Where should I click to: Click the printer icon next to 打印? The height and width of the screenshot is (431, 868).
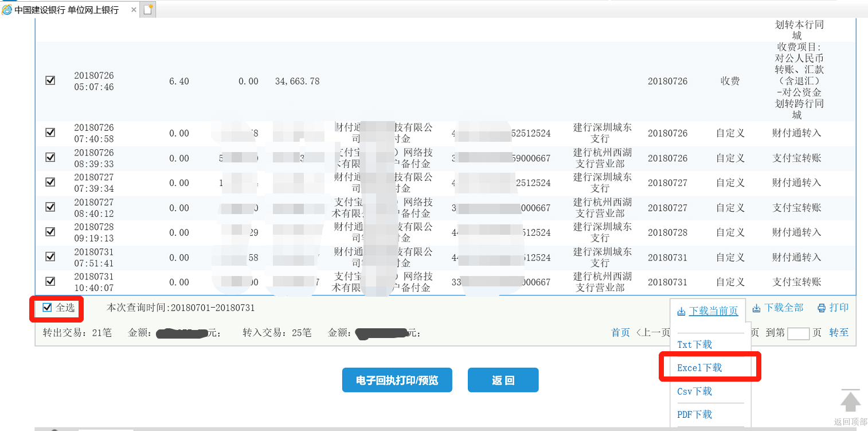tap(822, 308)
